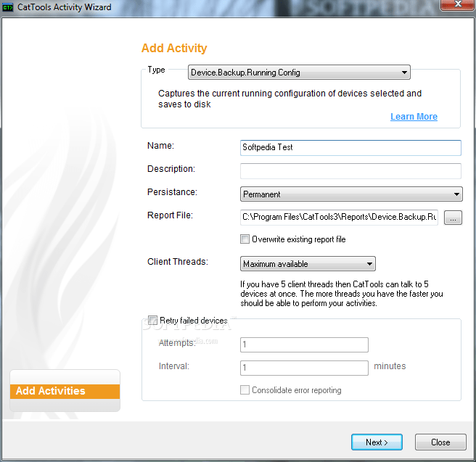Viewport: 476px width, 462px height.
Task: Follow the Learn More link
Action: [414, 117]
